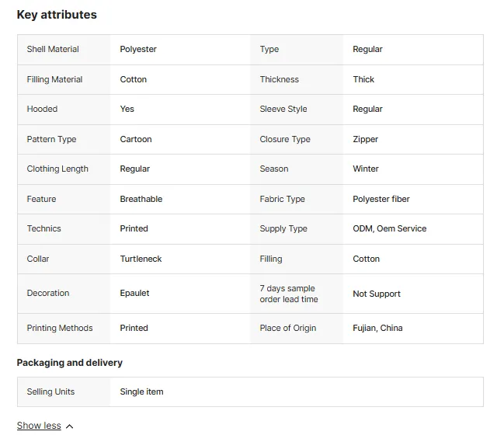This screenshot has height=435, width=504.
Task: Click the chevron up icon beside Show less
Action: (69, 426)
